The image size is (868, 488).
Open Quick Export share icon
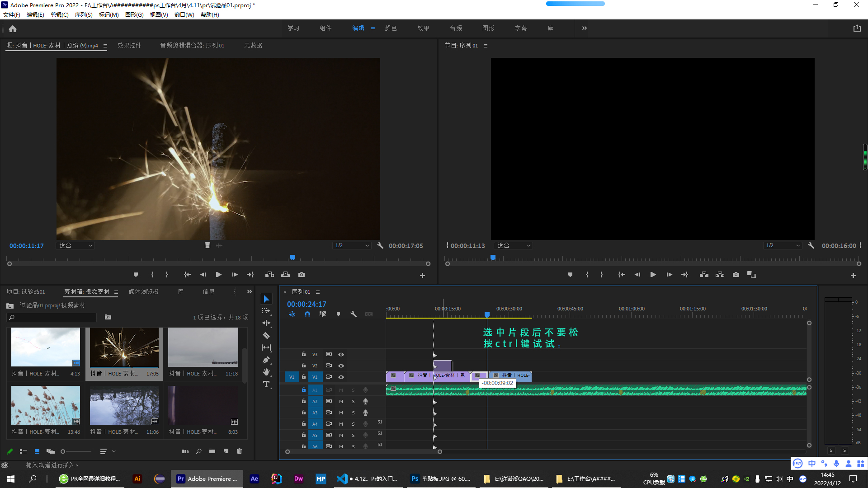[x=857, y=28]
